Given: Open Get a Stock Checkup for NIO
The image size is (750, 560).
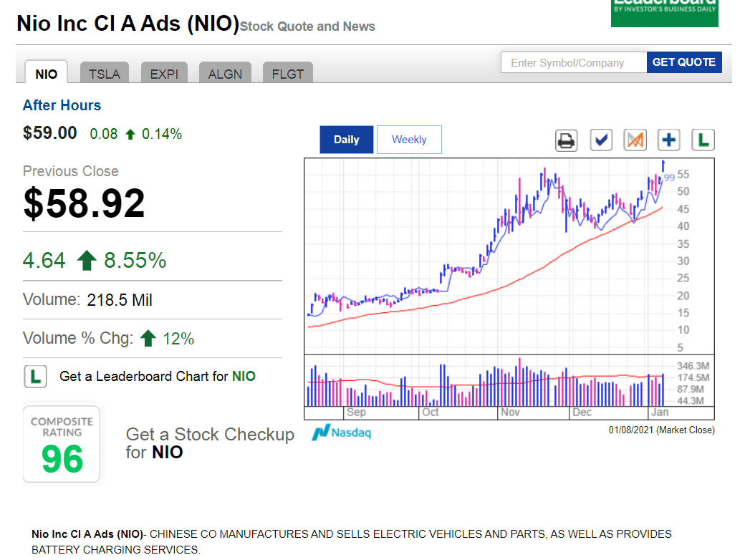Looking at the screenshot, I should (x=209, y=443).
